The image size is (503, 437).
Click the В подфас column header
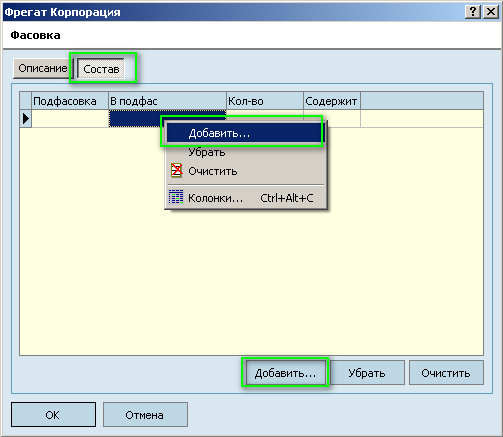pos(167,101)
